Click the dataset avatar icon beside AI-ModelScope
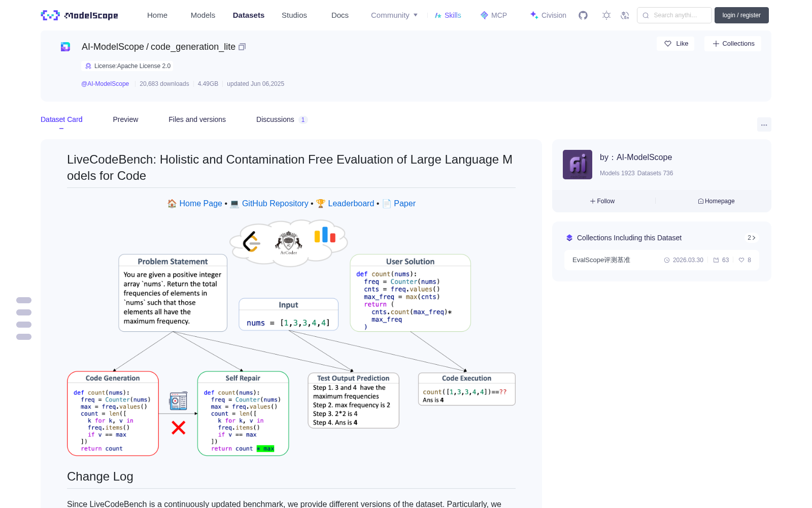This screenshot has width=812, height=508. tap(65, 47)
